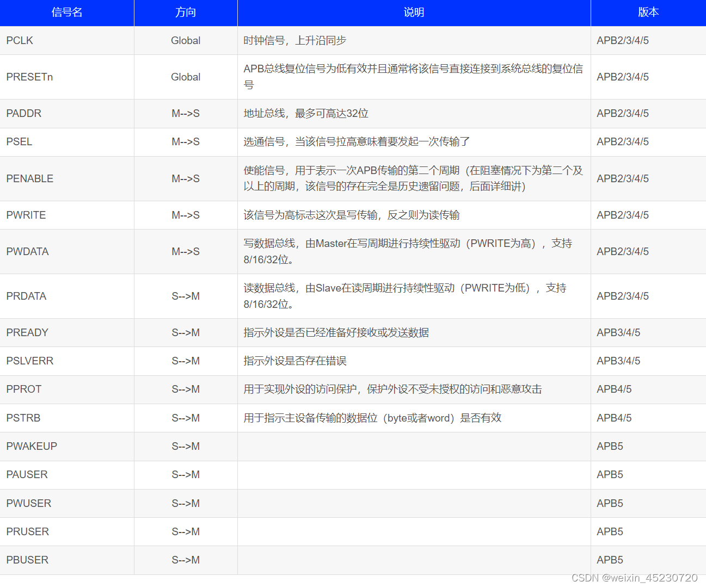The image size is (706, 588).
Task: Select the PAUSER direction cell
Action: click(x=185, y=474)
